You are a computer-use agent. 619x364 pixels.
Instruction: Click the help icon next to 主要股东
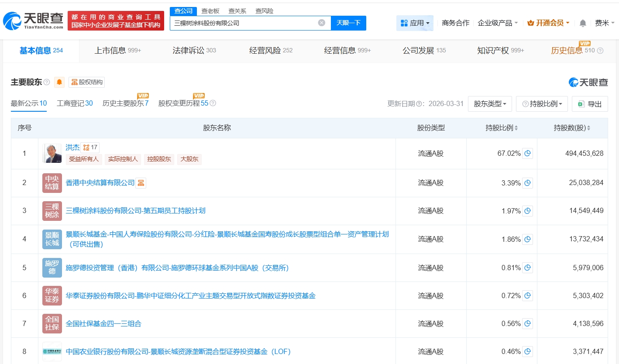[x=47, y=82]
